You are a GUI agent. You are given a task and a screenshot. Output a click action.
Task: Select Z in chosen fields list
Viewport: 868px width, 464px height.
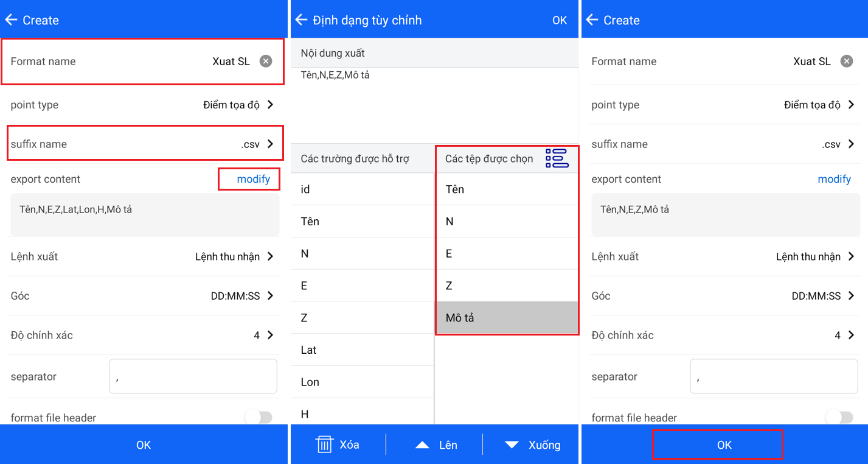[507, 286]
